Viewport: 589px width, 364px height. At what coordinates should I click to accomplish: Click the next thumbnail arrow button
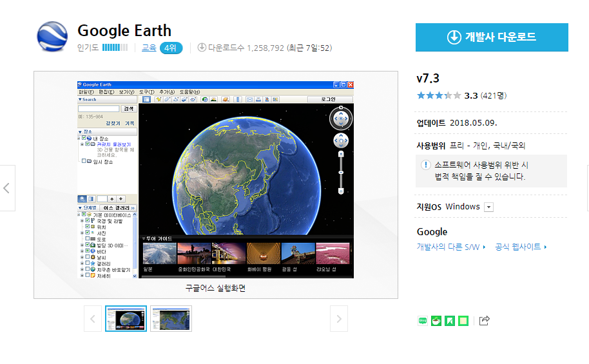coord(339,318)
